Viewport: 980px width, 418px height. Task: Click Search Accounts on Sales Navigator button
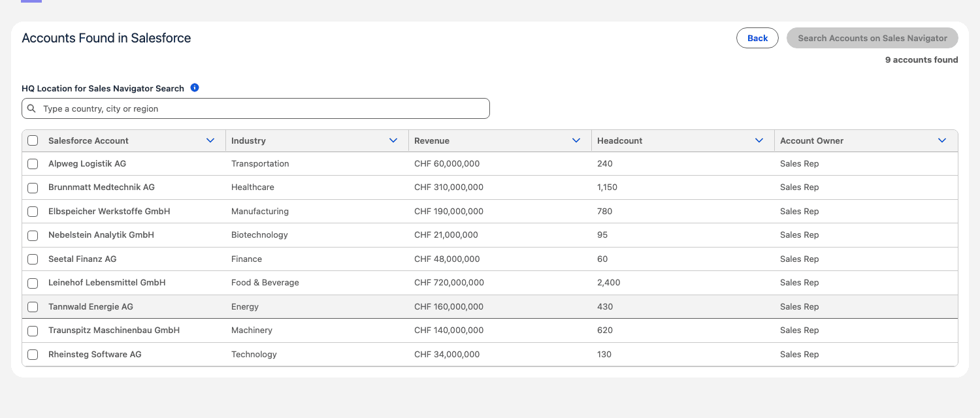872,38
